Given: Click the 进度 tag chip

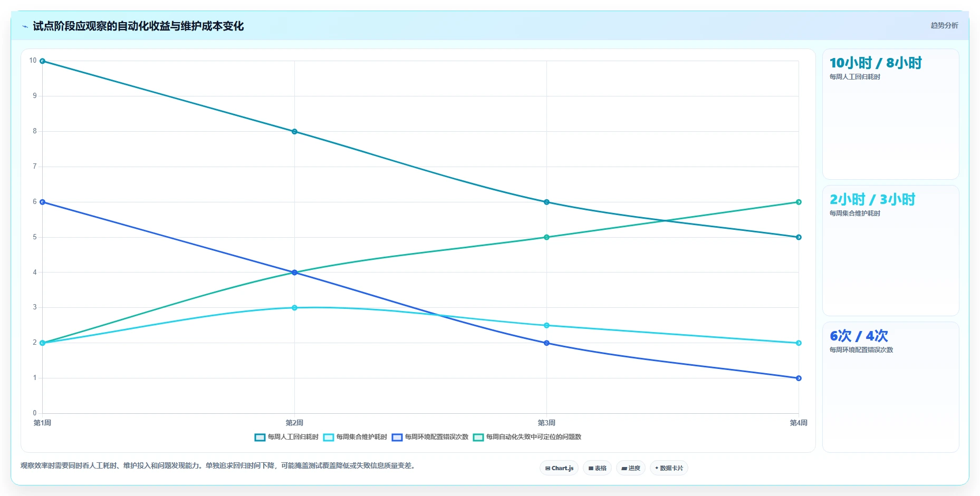Looking at the screenshot, I should [x=631, y=468].
